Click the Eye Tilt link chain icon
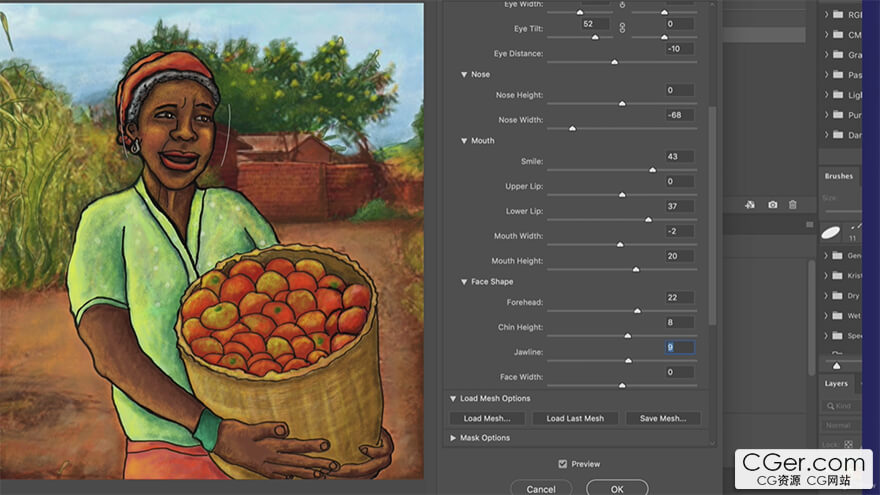Viewport: 880px width, 495px height. tap(622, 28)
